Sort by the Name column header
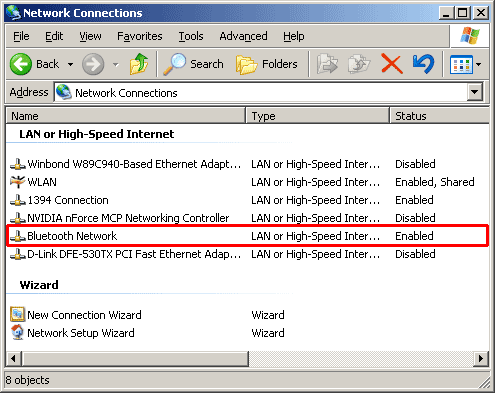Screen dimensions: 495x393 pos(126,116)
